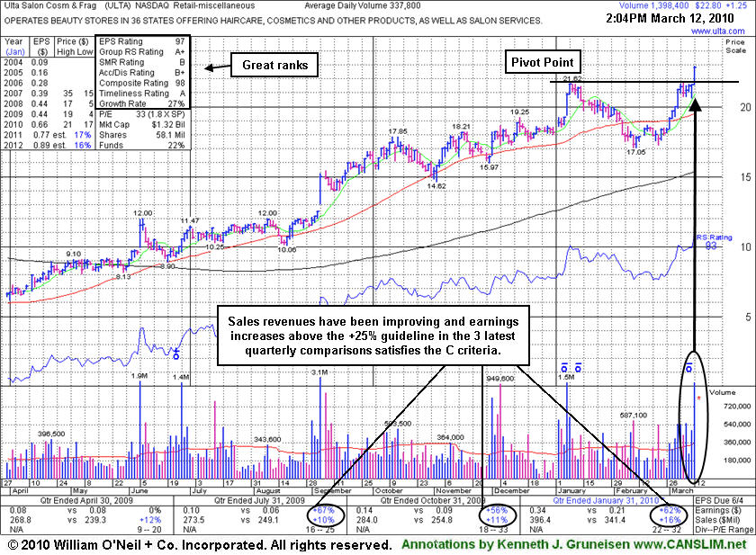This screenshot has height=555, width=756.
Task: Click the 2007 EPS 0.39 row
Action: (49, 94)
